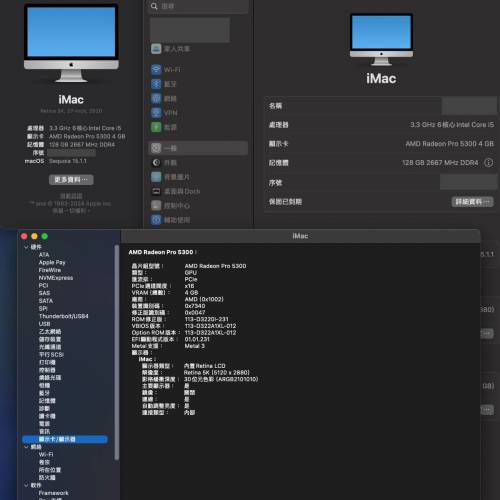
Task: Click the System Information sidebar scrollbar
Action: tap(117, 353)
